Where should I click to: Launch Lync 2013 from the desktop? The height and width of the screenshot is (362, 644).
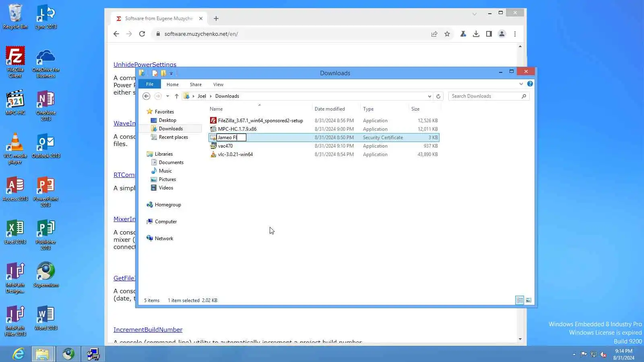(46, 16)
